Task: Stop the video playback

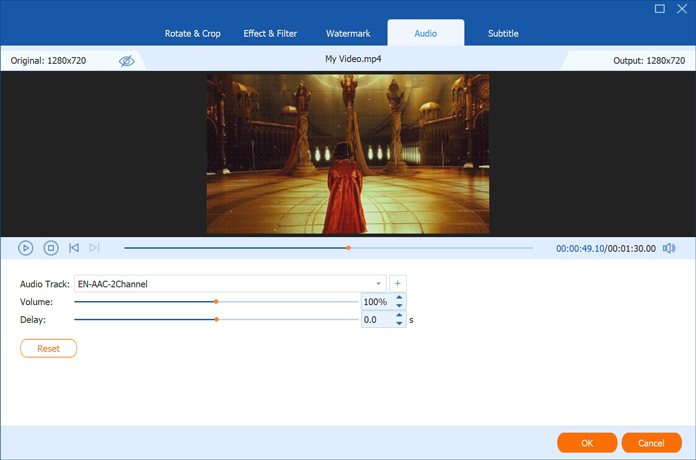Action: point(50,248)
